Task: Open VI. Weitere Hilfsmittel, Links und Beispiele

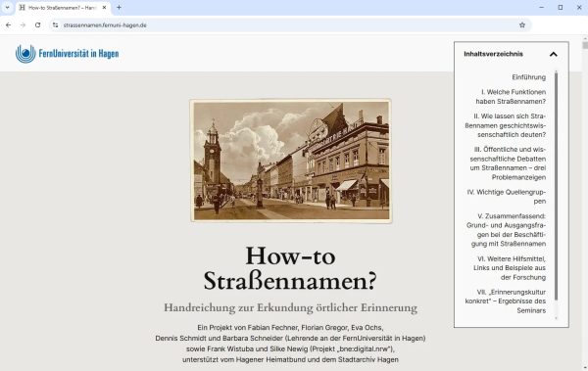Action: point(510,268)
